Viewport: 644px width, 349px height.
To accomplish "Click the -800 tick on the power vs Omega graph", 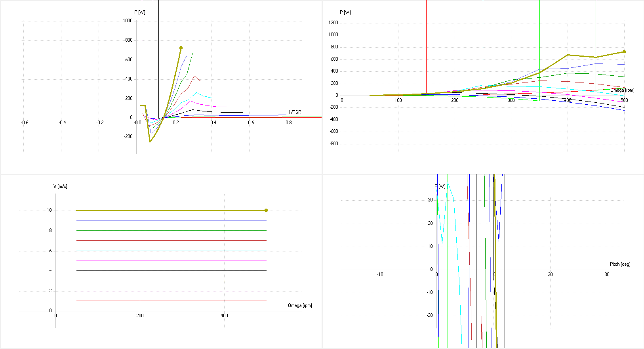I will (x=334, y=144).
